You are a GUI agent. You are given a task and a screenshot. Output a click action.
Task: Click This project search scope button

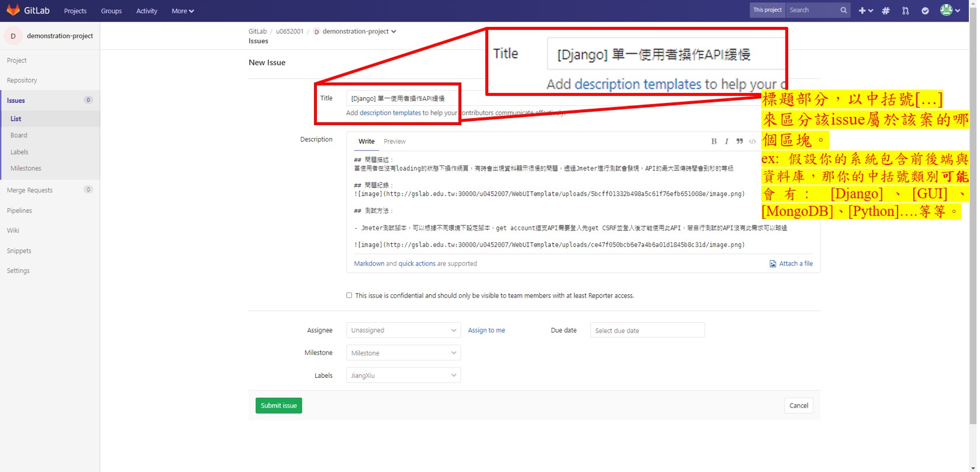click(x=767, y=10)
